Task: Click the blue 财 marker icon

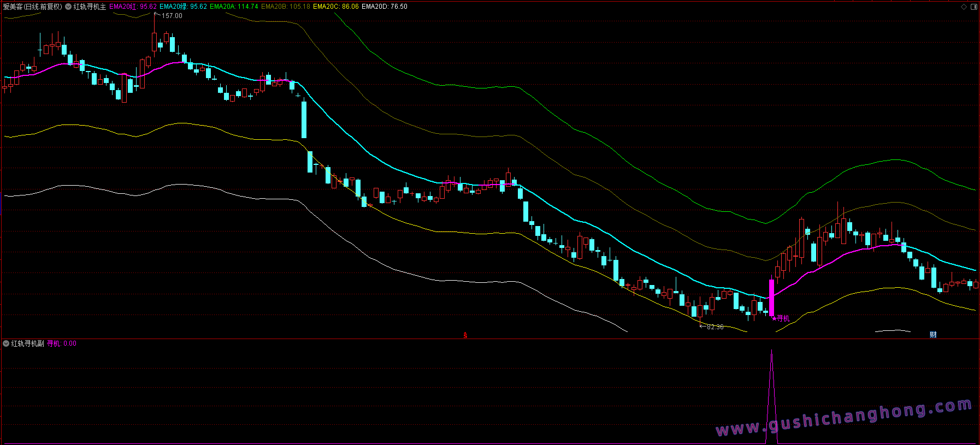Action: tap(933, 335)
